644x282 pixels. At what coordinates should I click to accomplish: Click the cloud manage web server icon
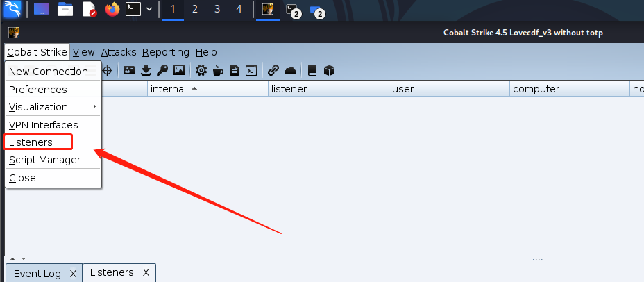[x=290, y=70]
